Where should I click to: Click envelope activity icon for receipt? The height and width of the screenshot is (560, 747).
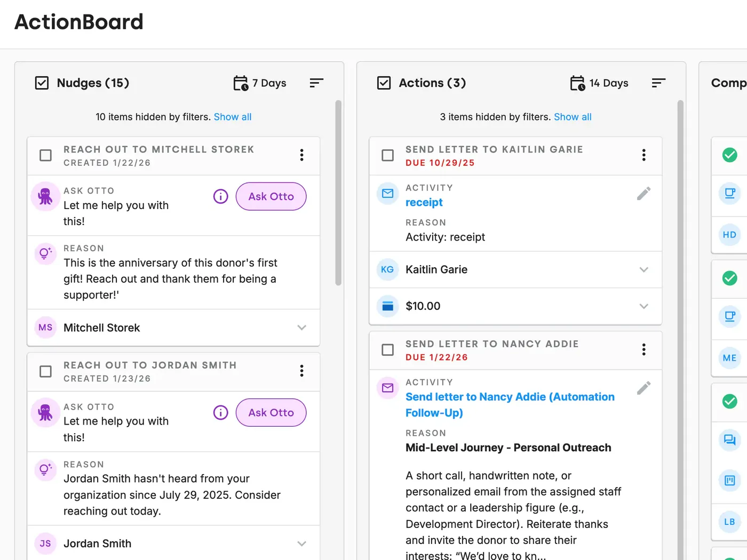(x=388, y=193)
